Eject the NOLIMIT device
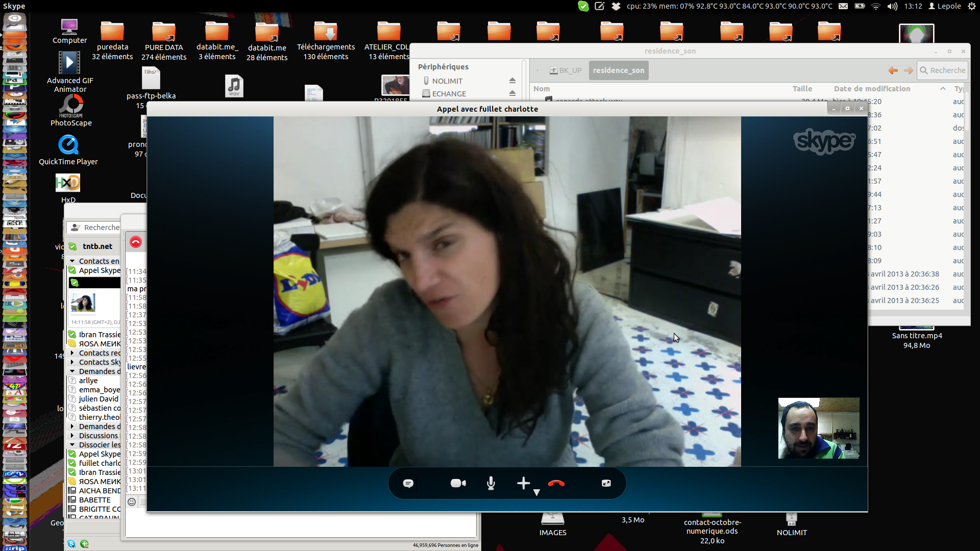Screen dimensions: 980x551 coord(512,81)
